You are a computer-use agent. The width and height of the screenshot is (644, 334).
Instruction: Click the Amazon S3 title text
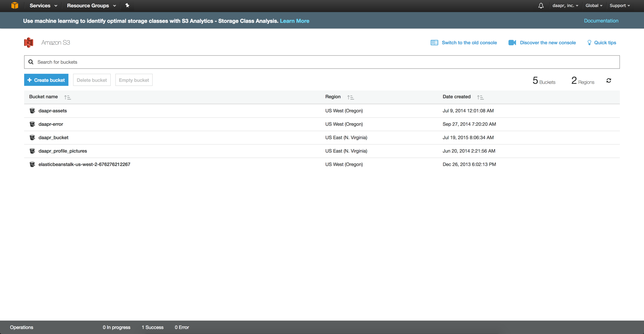click(x=56, y=42)
